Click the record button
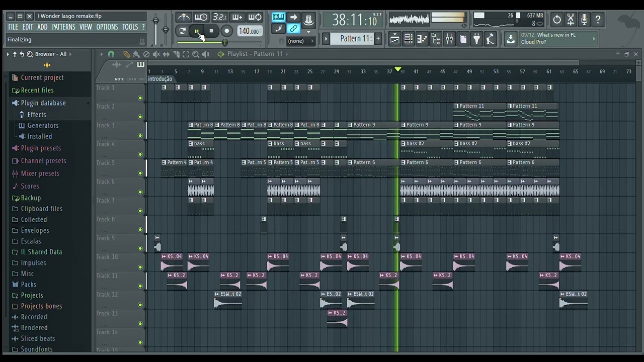This screenshot has height=362, width=644. tap(226, 31)
